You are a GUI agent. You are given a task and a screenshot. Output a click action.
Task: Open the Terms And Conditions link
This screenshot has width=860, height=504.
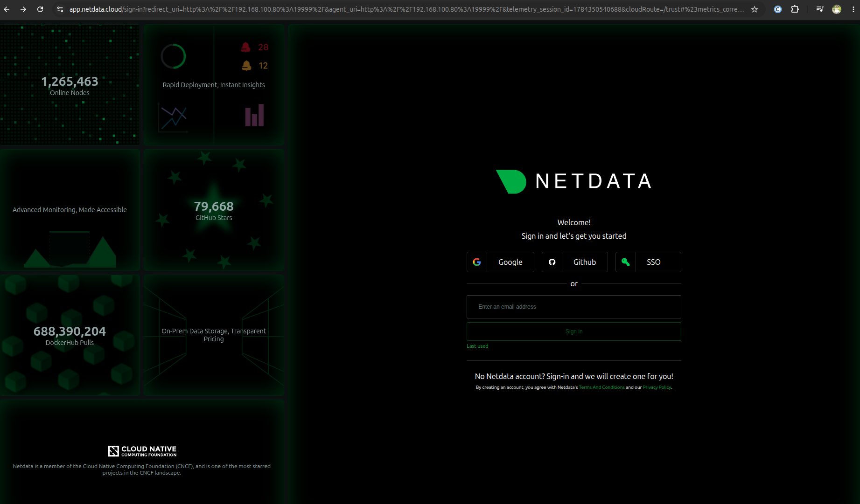(x=601, y=387)
